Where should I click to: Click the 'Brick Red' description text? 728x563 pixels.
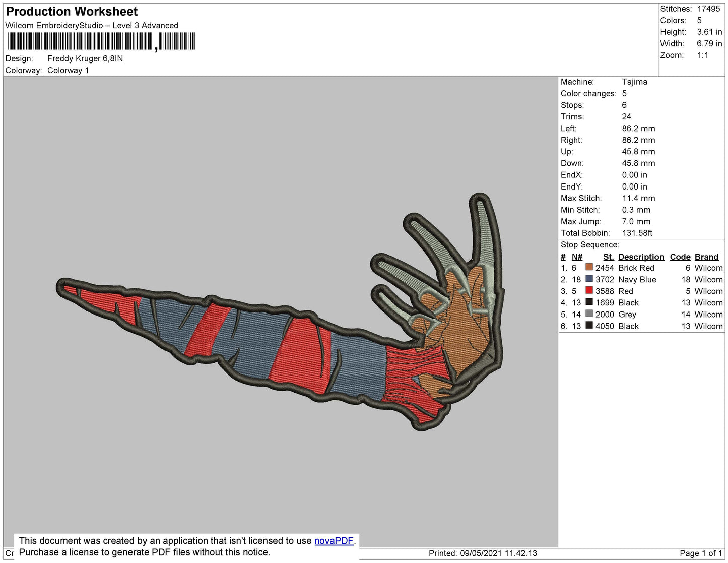coord(636,268)
